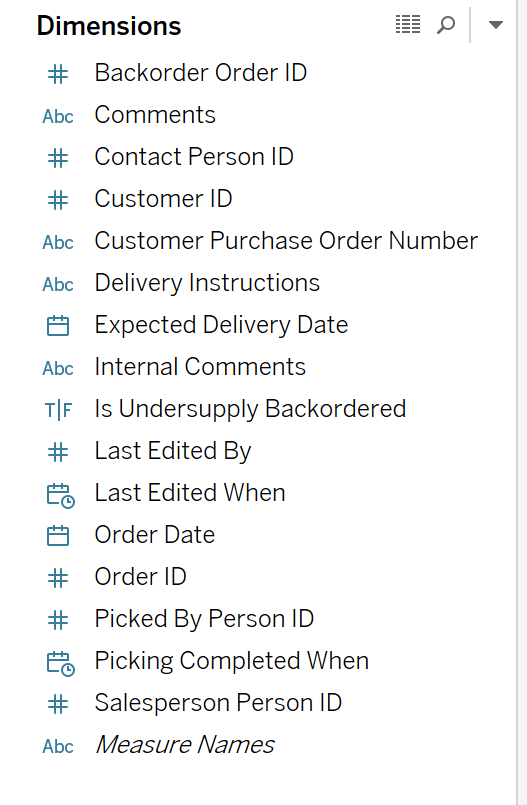Click datetime icon beside Last Edited When

tap(61, 495)
